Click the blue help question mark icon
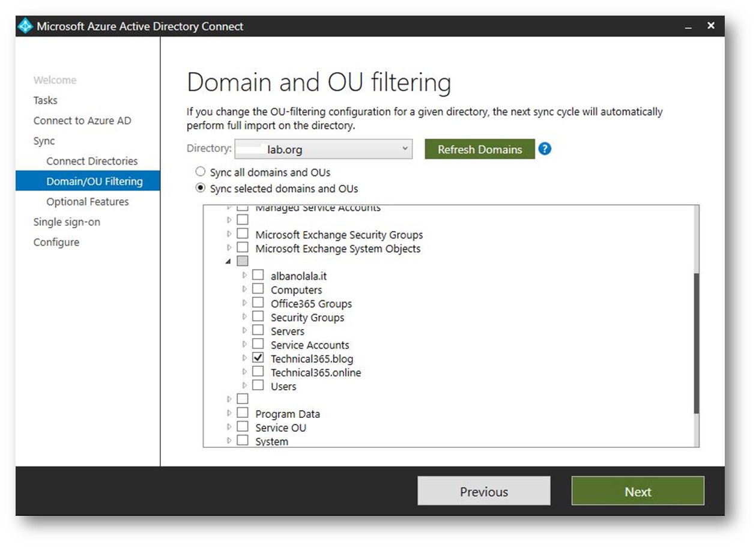Screen dimensions: 756x547 [x=545, y=149]
